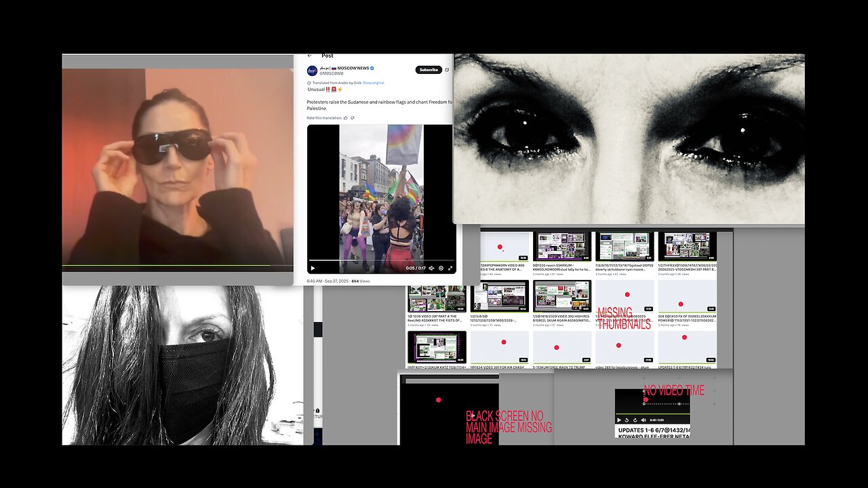
Task: Open the thumbnail above SKUM KATZ title
Action: coord(437,347)
